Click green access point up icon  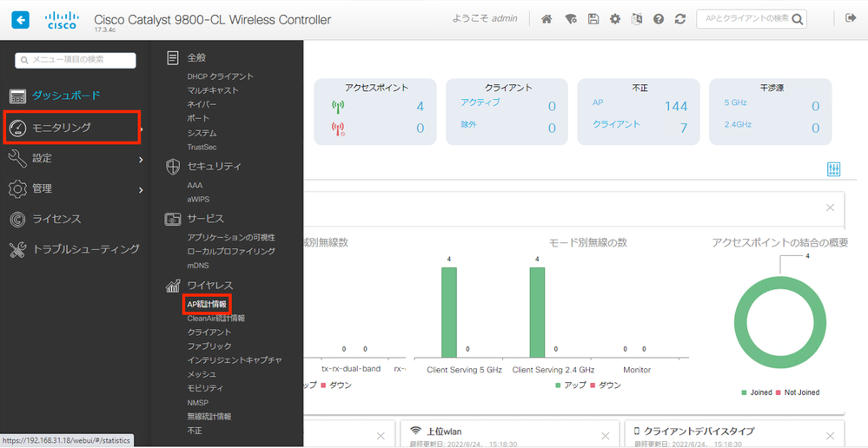click(338, 106)
